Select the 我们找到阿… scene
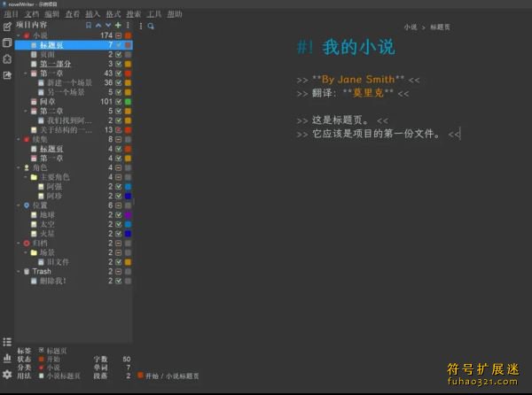This screenshot has width=532, height=395. pyautogui.click(x=69, y=120)
